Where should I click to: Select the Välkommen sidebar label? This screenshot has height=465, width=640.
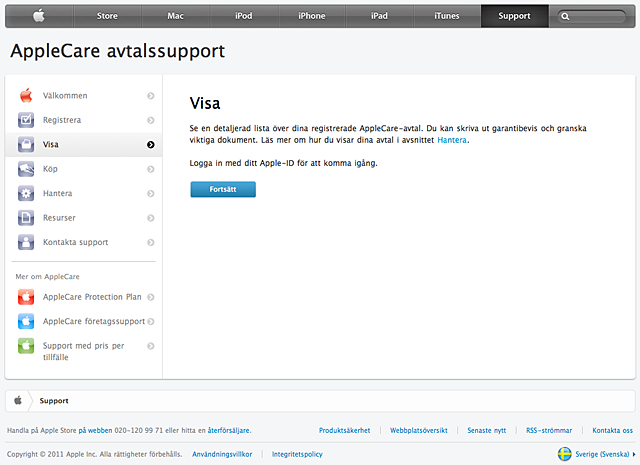(65, 96)
